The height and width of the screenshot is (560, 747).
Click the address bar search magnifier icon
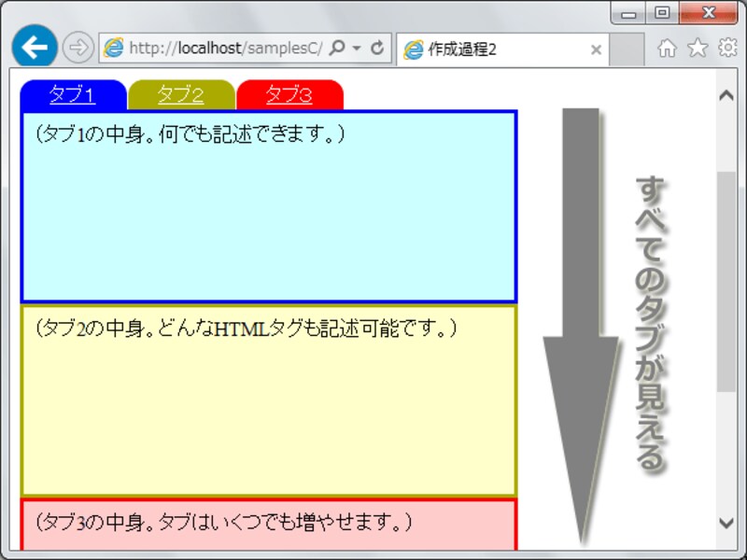(x=337, y=48)
